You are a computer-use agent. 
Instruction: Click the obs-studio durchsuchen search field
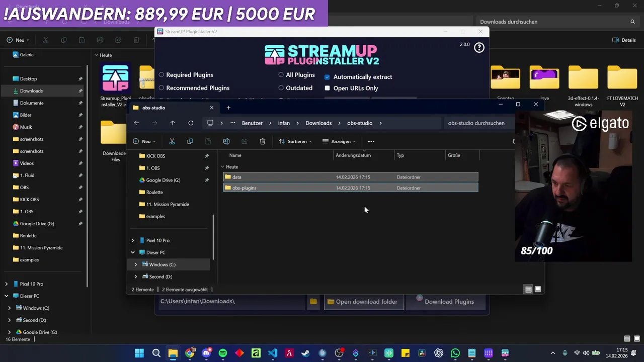(x=478, y=123)
